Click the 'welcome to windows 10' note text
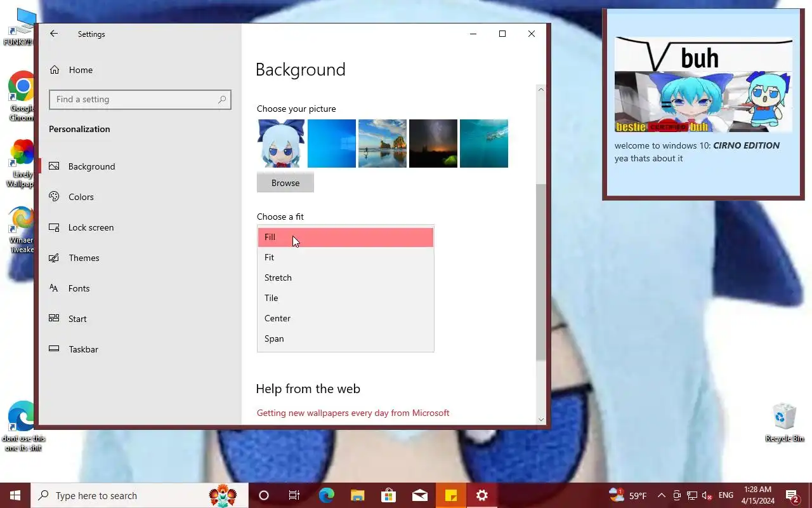This screenshot has width=812, height=508. [697, 145]
